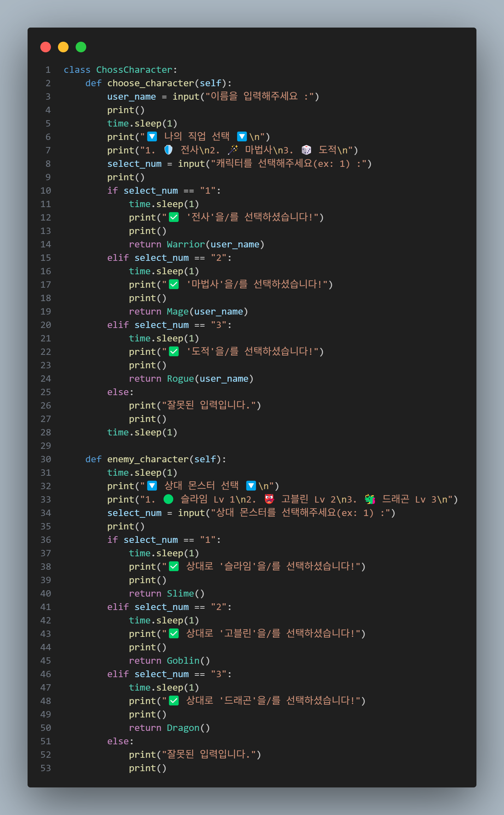Click the check mark emoji before '상대로 '고블린''
The width and height of the screenshot is (504, 815).
[174, 633]
